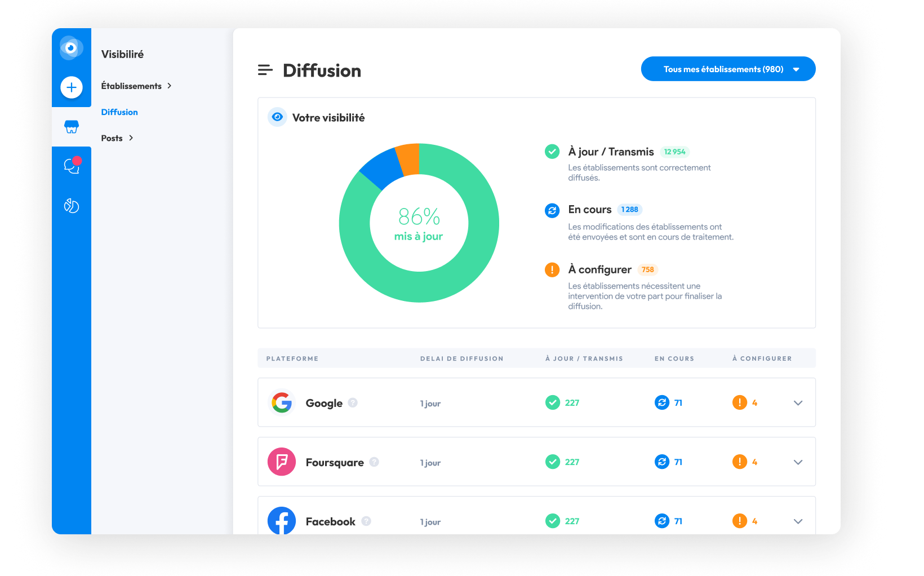
Task: Click the blue sync icon in Facebook row
Action: coord(662,521)
